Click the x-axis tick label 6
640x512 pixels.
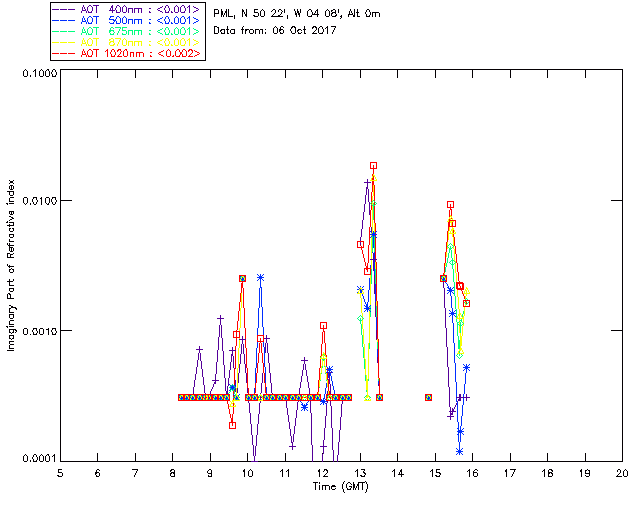click(98, 473)
